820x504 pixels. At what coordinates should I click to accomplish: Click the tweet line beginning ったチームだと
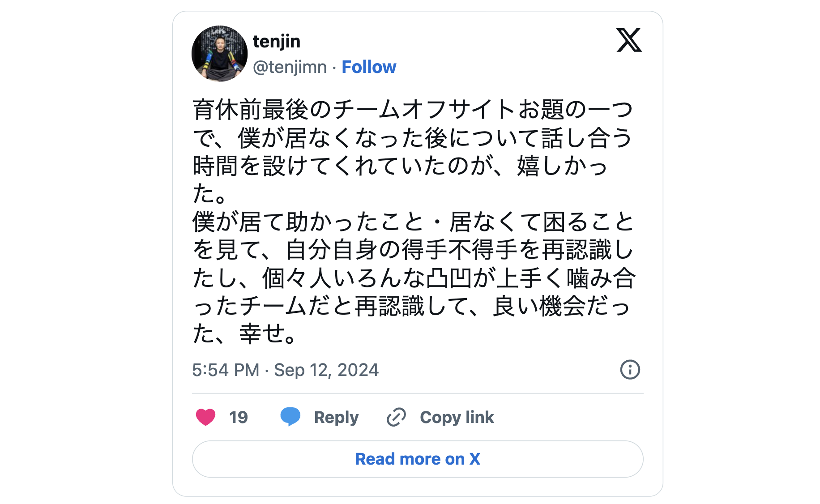click(x=411, y=306)
